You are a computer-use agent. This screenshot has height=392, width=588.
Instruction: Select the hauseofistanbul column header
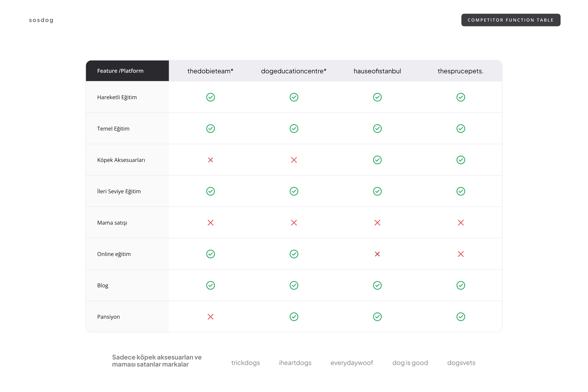pyautogui.click(x=377, y=71)
